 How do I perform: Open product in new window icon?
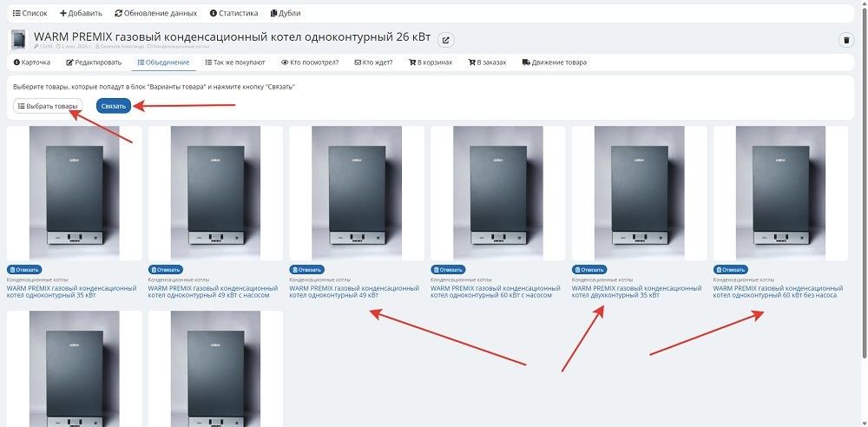[x=446, y=40]
